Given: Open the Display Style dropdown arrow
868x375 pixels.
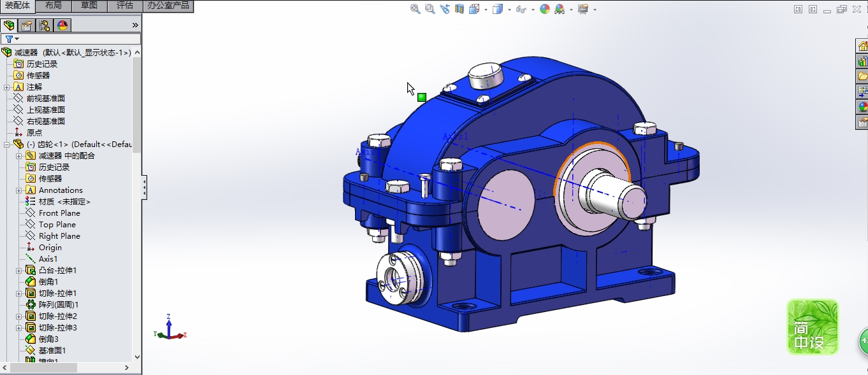Looking at the screenshot, I should point(509,10).
